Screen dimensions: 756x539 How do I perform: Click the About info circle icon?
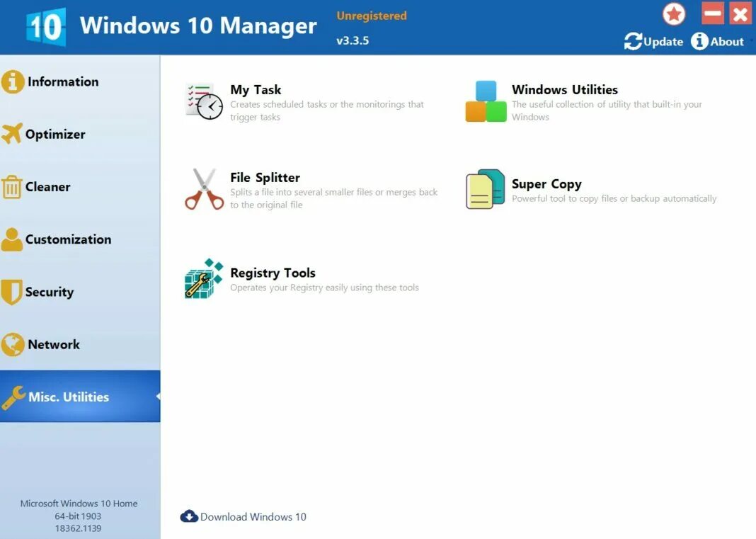pyautogui.click(x=699, y=42)
